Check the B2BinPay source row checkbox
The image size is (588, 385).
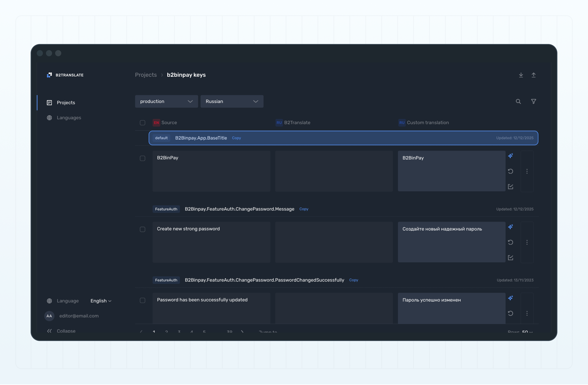(x=143, y=158)
